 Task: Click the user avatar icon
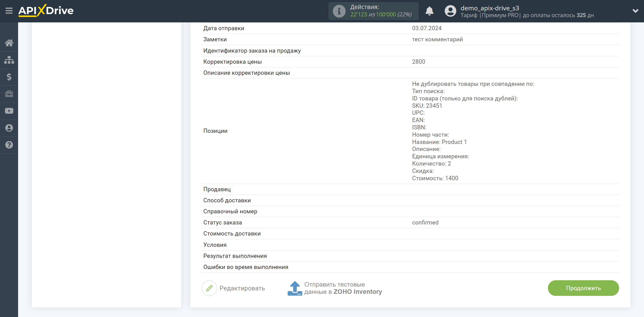click(x=450, y=11)
